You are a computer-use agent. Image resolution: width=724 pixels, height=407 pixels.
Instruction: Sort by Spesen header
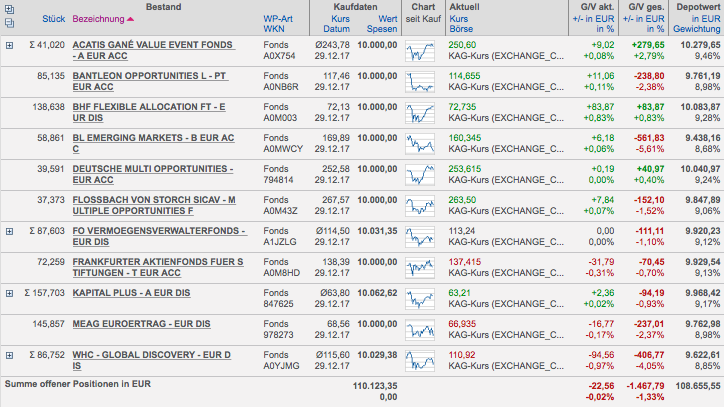(382, 29)
